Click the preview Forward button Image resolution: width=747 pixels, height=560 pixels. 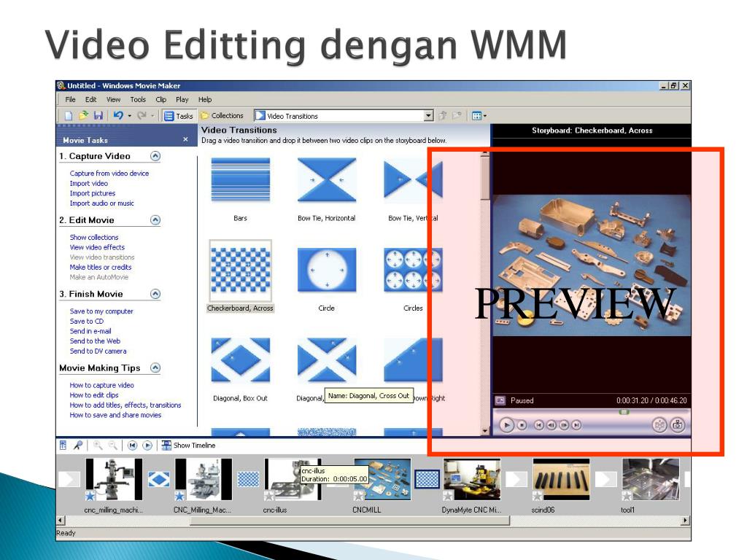[x=576, y=425]
